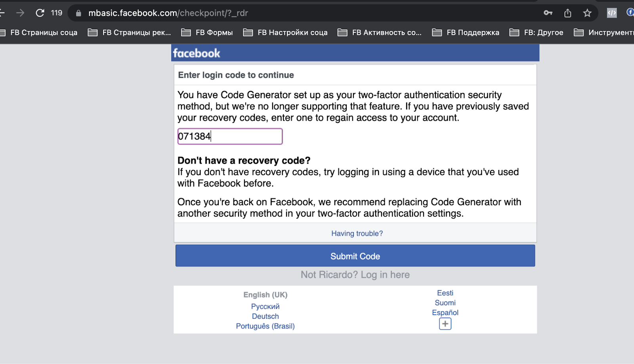Screen dimensions: 634x364
Task: Click the Submit Code button
Action: click(x=355, y=256)
